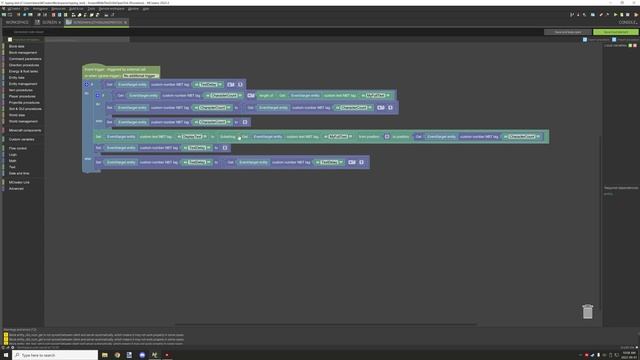The image size is (640, 360).
Task: Open the Direction procedures category
Action: (x=24, y=65)
